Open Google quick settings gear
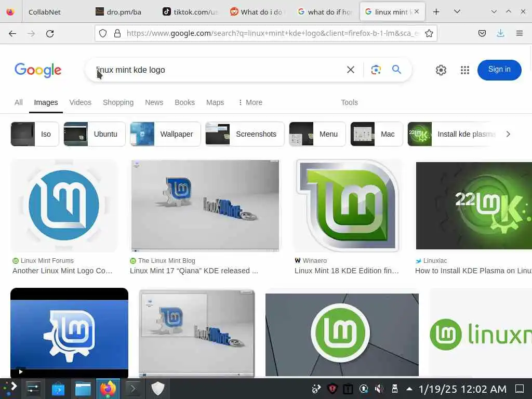 (x=441, y=70)
